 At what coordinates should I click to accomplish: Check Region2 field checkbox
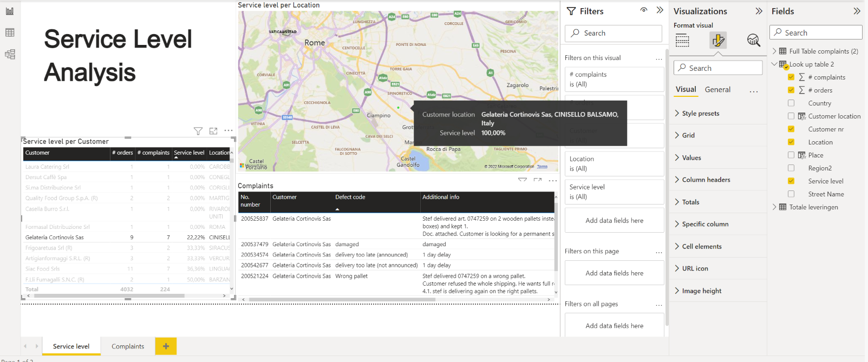click(x=791, y=168)
